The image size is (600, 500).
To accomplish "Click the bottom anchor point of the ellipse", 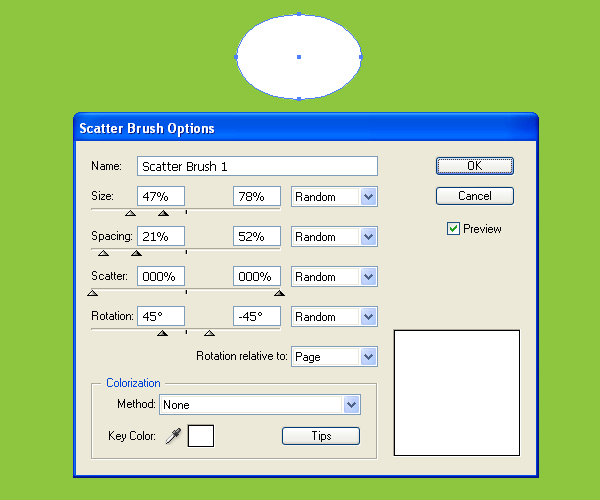I will (299, 99).
